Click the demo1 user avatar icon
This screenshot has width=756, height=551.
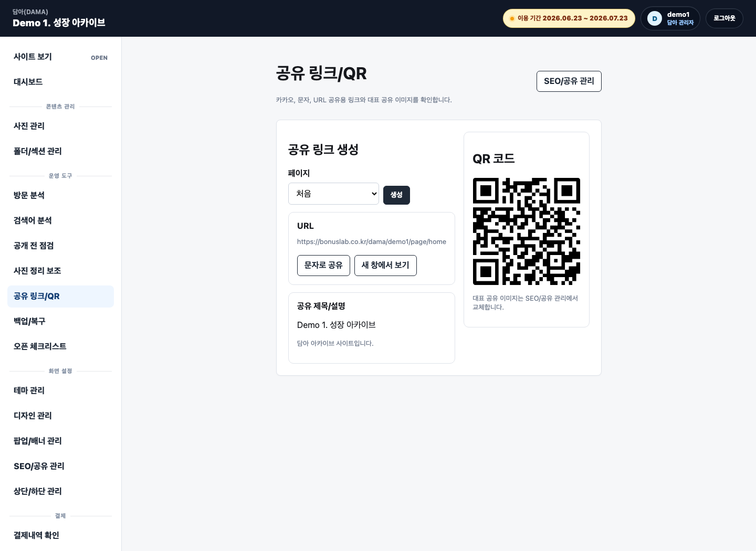tap(654, 18)
